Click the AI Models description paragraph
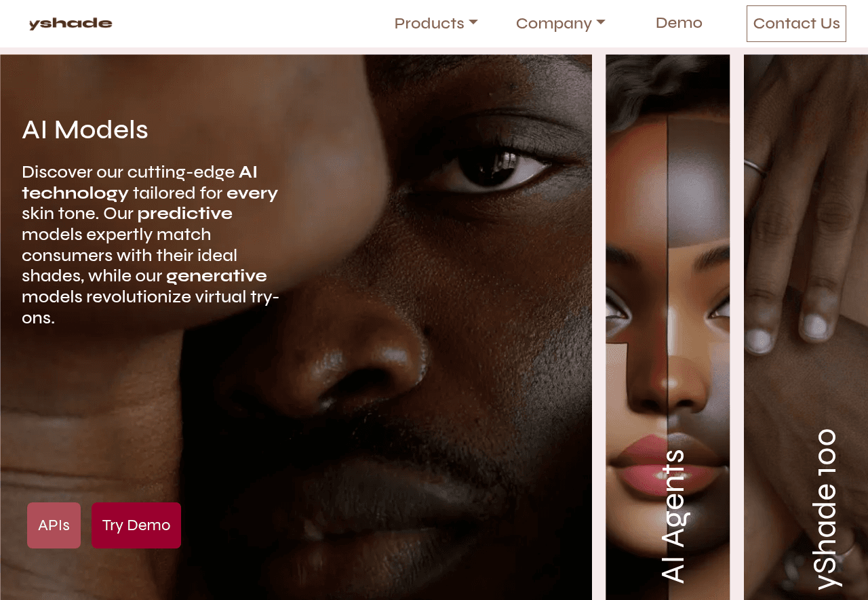Viewport: 868px width, 600px height. 151,245
